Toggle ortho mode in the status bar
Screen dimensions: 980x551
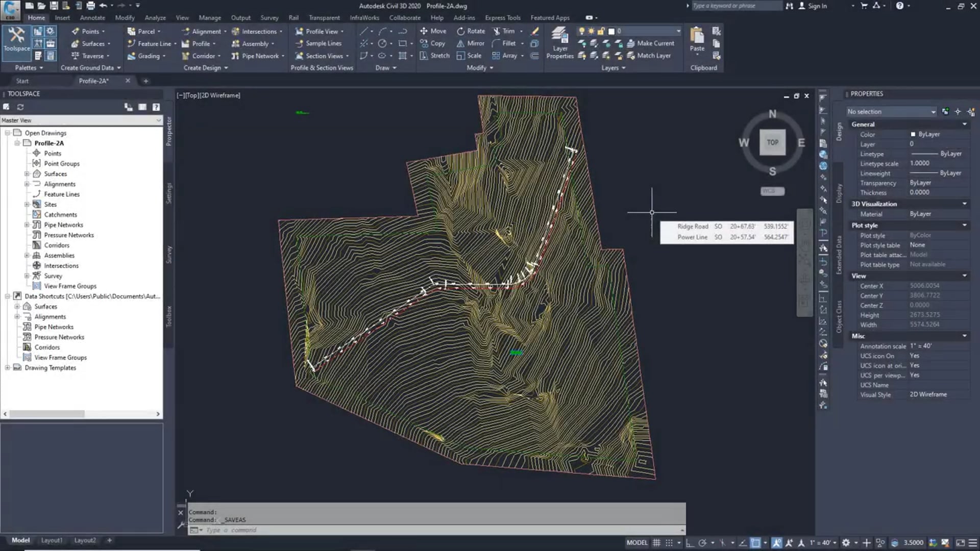point(690,542)
